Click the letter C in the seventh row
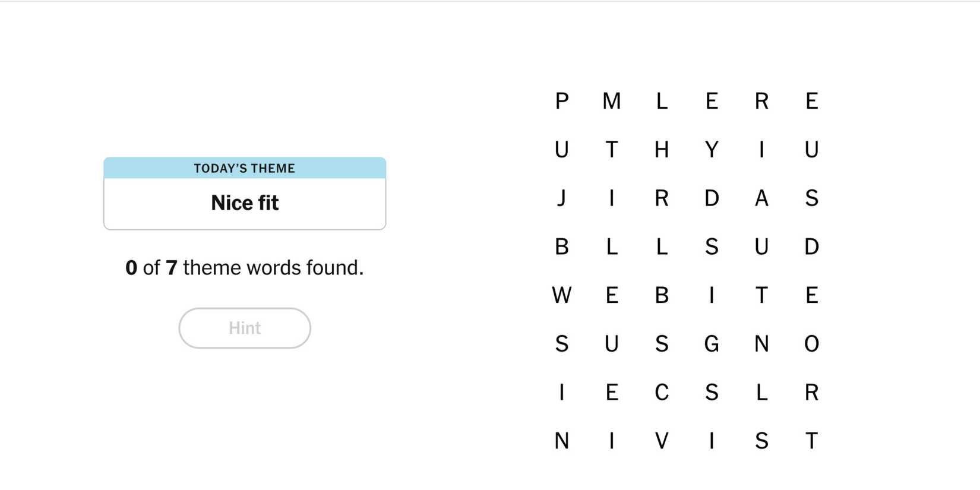This screenshot has height=490, width=980. [661, 392]
